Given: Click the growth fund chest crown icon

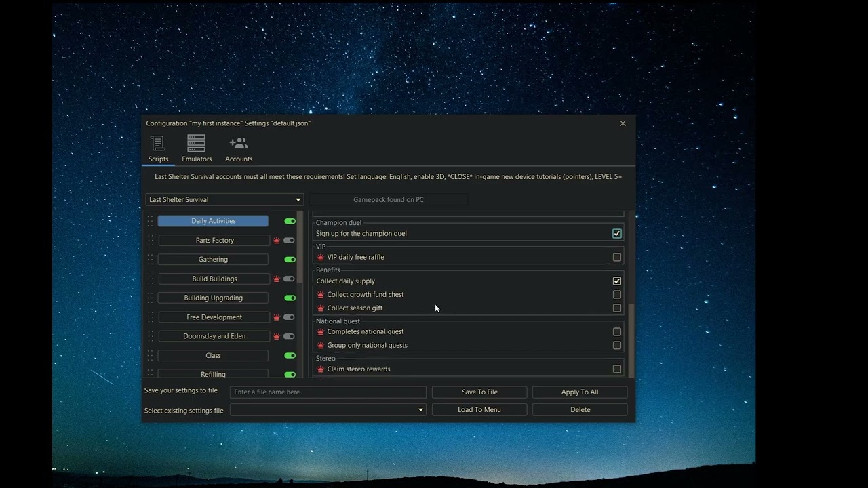Looking at the screenshot, I should [321, 294].
